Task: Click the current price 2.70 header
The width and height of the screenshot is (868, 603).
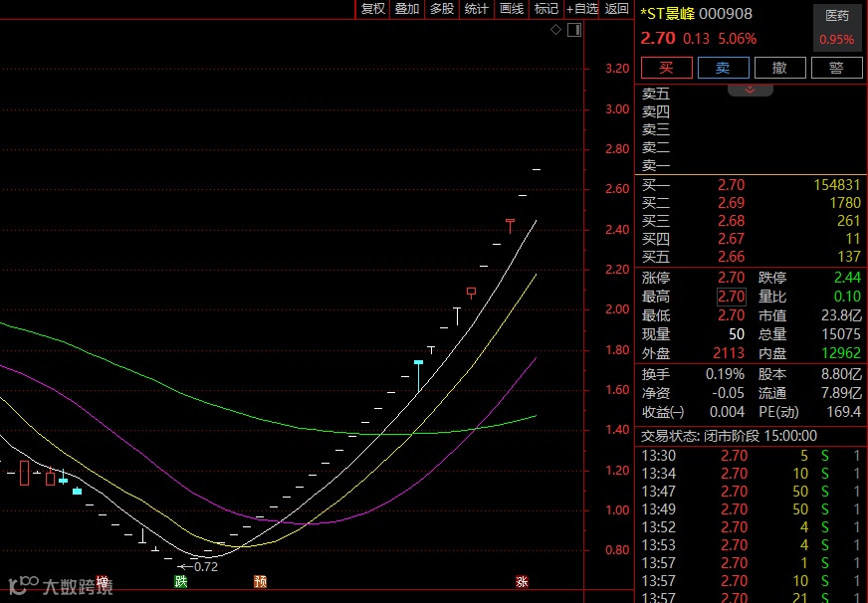Action: tap(658, 38)
